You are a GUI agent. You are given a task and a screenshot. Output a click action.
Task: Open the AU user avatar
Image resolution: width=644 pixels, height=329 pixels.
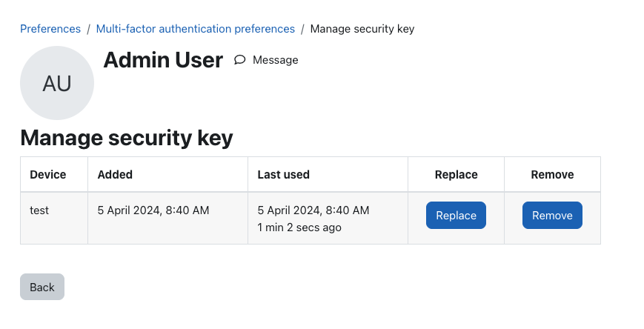(x=57, y=83)
